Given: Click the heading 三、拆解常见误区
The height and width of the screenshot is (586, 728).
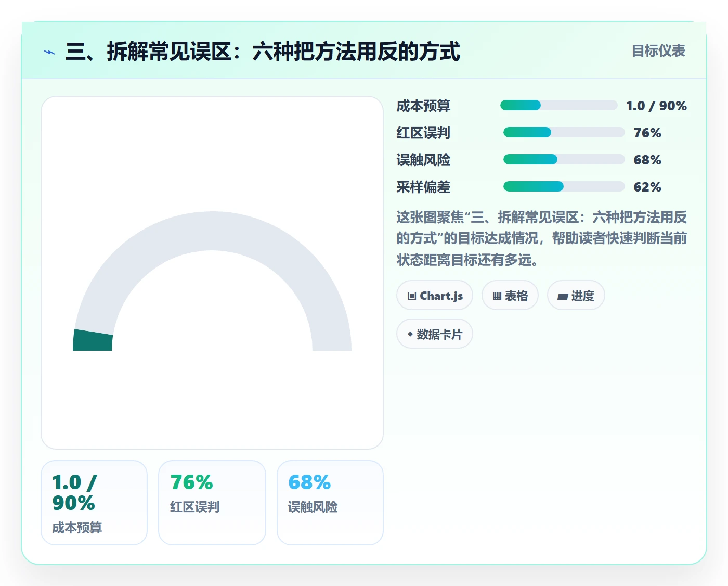Looking at the screenshot, I should tap(148, 52).
